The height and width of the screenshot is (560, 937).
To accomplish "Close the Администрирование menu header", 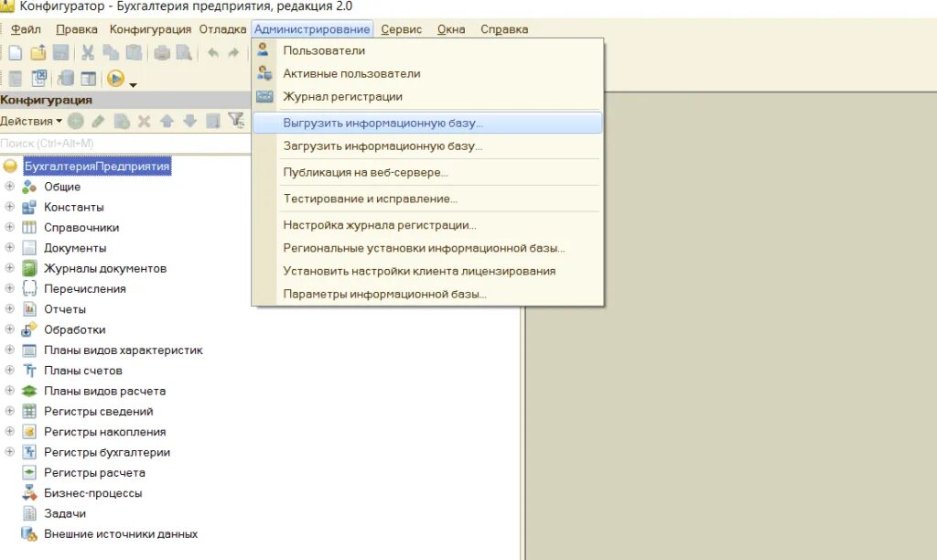I will [x=312, y=29].
